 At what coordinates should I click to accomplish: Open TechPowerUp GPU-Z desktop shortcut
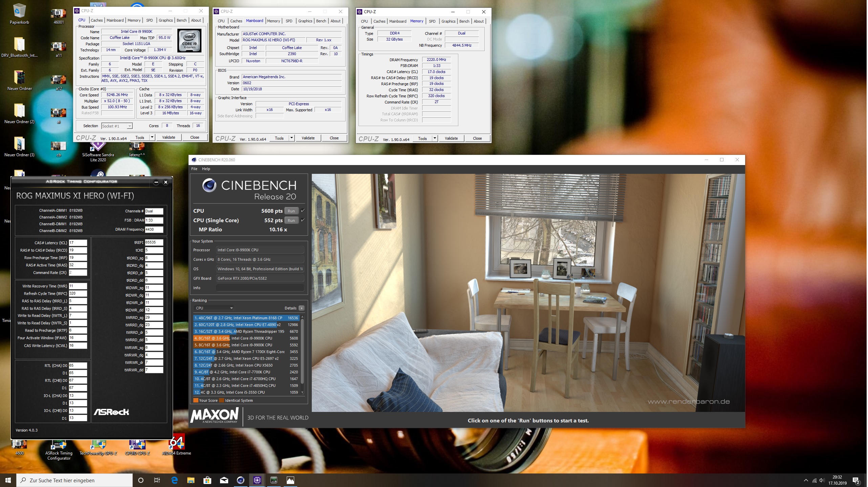(98, 444)
